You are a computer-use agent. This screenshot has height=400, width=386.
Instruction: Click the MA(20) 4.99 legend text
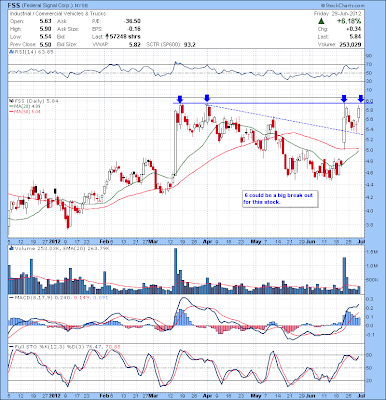(26, 106)
